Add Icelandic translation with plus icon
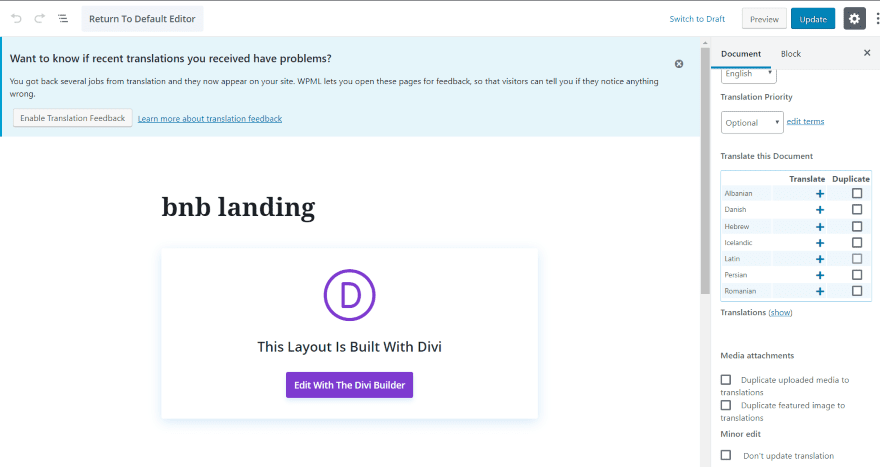 [820, 243]
